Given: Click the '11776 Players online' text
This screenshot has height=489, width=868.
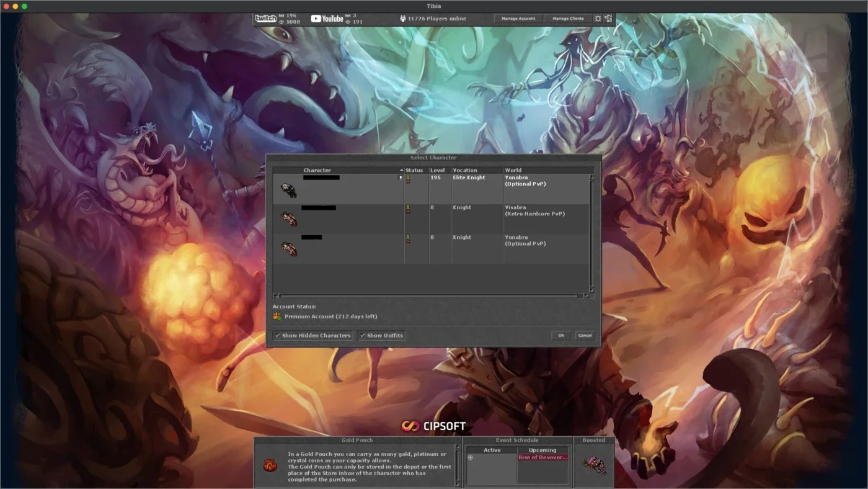Looking at the screenshot, I should [x=437, y=19].
